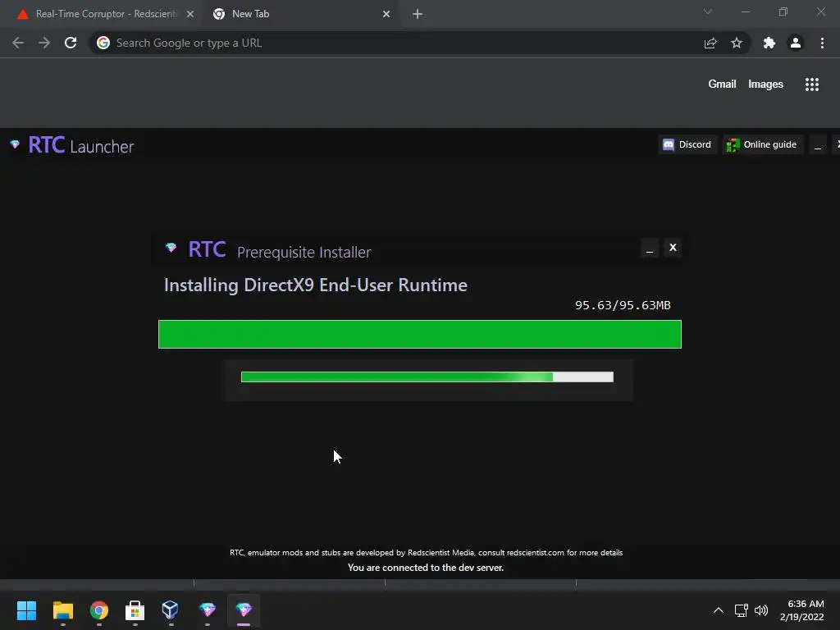Open tab search chevron in Chrome

coord(708,11)
